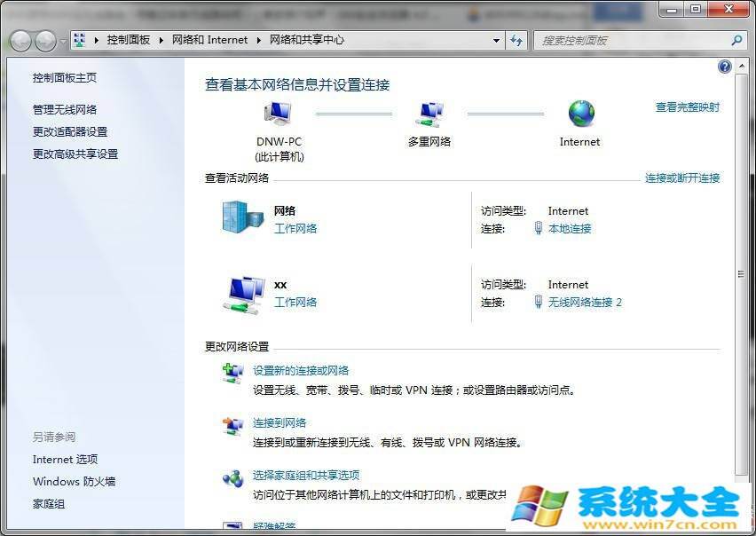756x536 pixels.
Task: Minimize the window
Action: [672, 10]
